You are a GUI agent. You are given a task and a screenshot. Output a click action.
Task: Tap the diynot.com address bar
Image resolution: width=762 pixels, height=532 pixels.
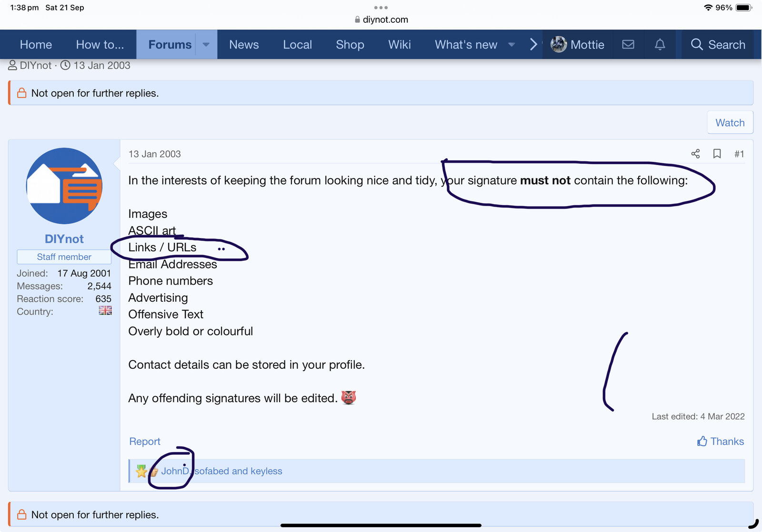point(381,20)
